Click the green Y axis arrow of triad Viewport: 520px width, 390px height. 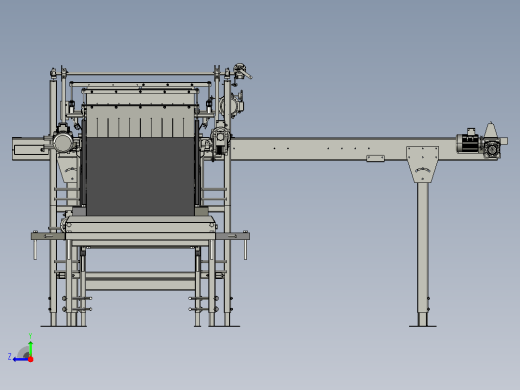[x=30, y=348]
